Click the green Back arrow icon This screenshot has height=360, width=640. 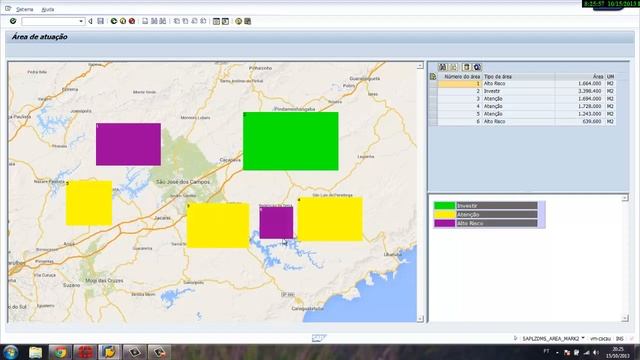point(114,21)
